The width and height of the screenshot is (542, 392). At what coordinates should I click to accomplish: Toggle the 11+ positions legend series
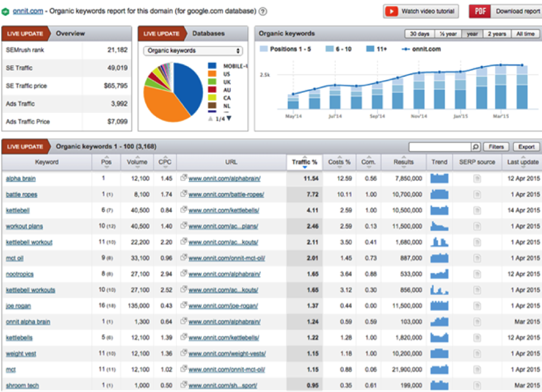tap(377, 49)
